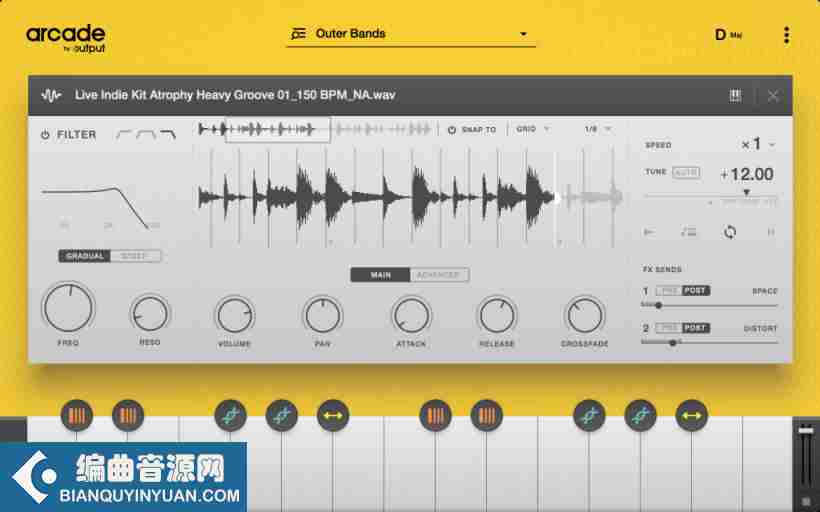820x512 pixels.
Task: Open the 1/8 grid resolution dropdown
Action: (x=598, y=129)
